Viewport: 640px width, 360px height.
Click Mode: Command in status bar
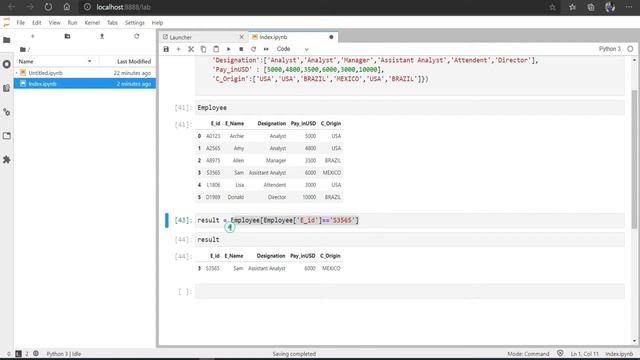tap(528, 354)
